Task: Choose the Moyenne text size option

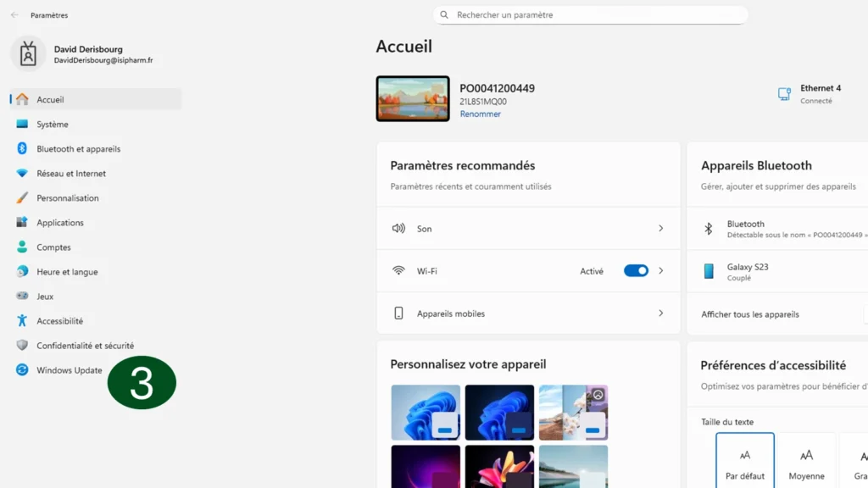Action: (x=806, y=461)
